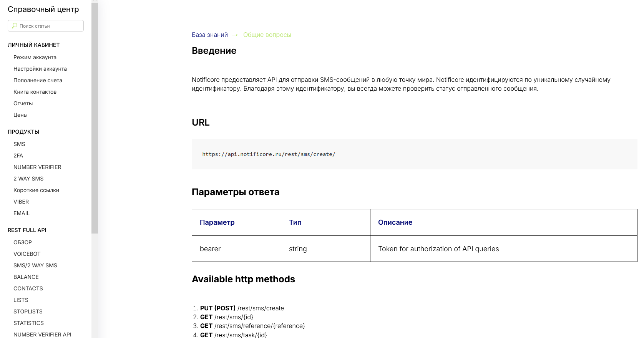Go to the BALANCE API section
Viewport: 644px width, 338px height.
pos(26,277)
